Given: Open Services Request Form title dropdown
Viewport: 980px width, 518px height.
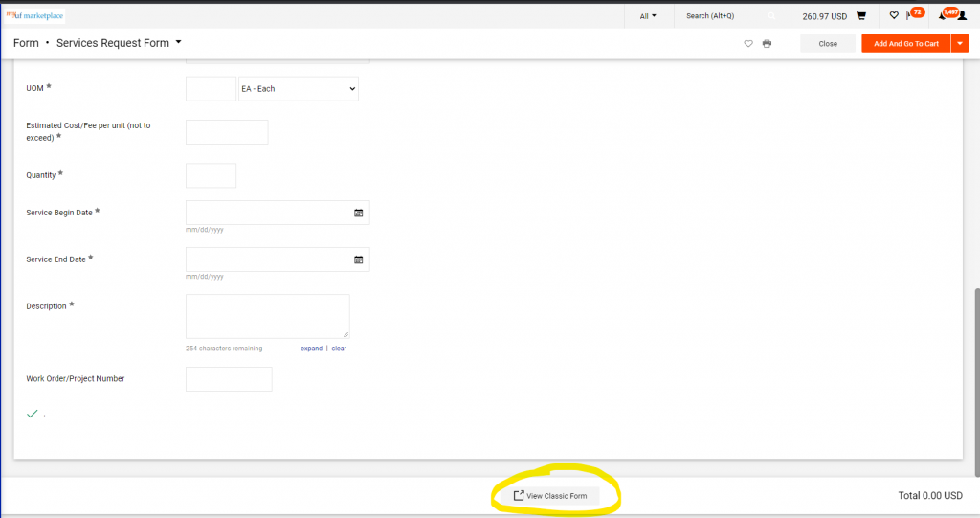Looking at the screenshot, I should coord(178,43).
